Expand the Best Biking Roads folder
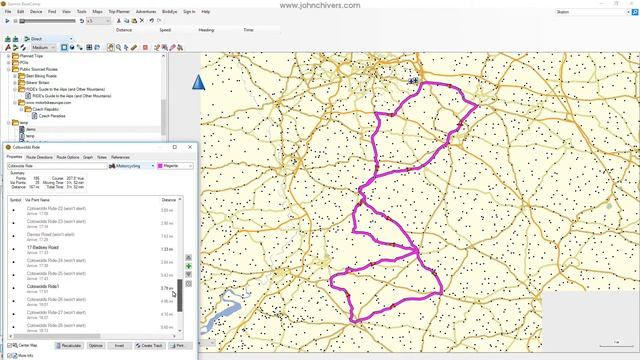 [x=15, y=76]
